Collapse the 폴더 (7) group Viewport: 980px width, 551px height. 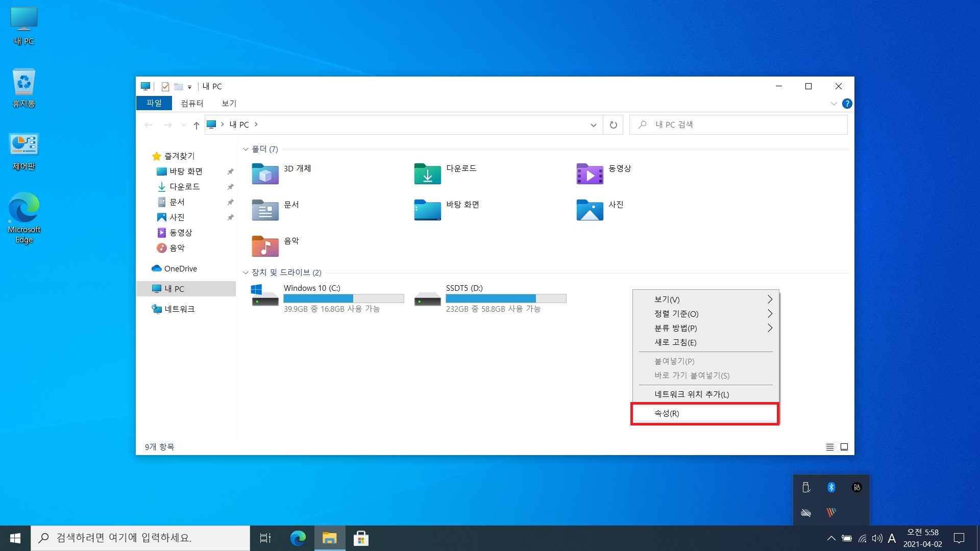(246, 149)
